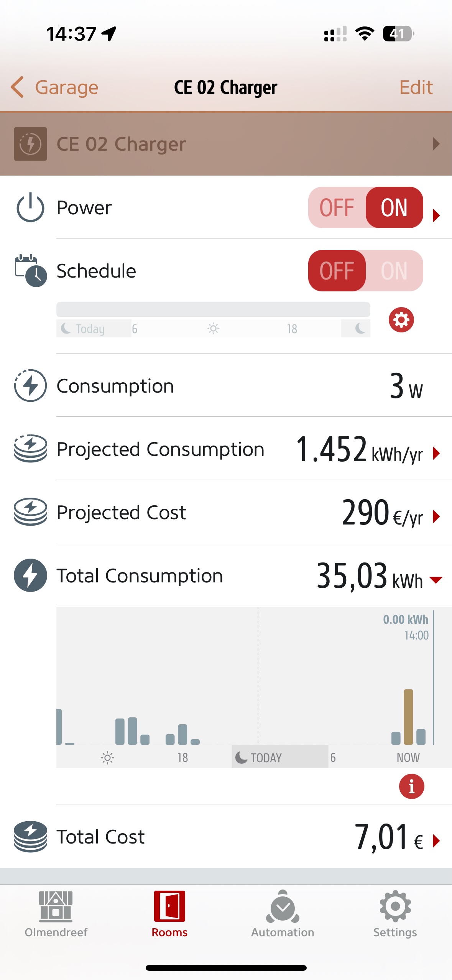Tap the CE 02 Charger device icon
Viewport: 452px width, 980px height.
point(30,144)
